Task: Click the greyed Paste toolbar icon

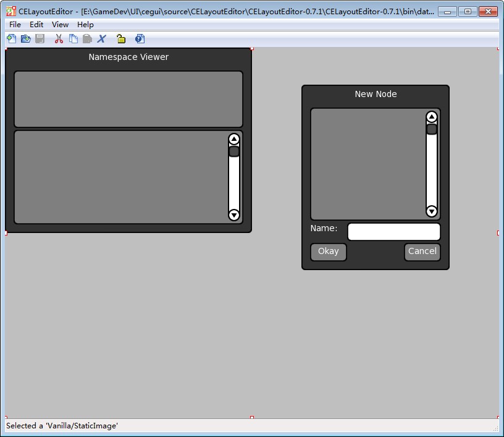Action: click(x=87, y=39)
